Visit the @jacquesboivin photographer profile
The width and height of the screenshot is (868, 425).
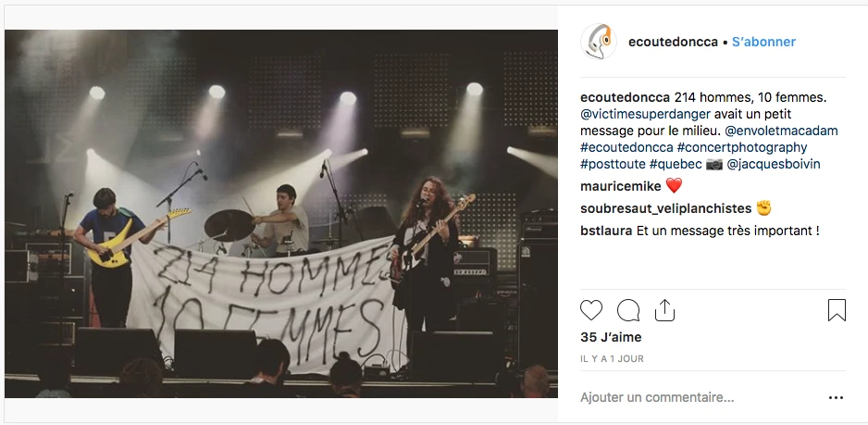(774, 165)
